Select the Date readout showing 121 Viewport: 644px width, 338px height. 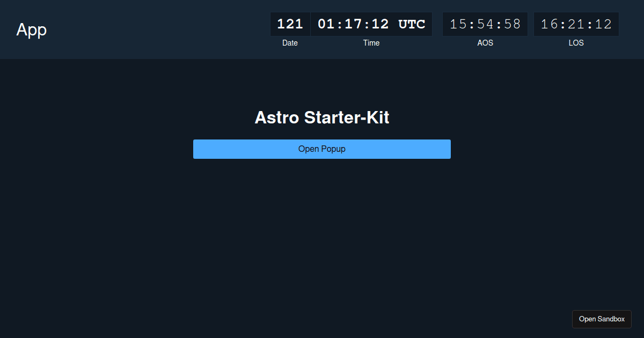tap(290, 24)
